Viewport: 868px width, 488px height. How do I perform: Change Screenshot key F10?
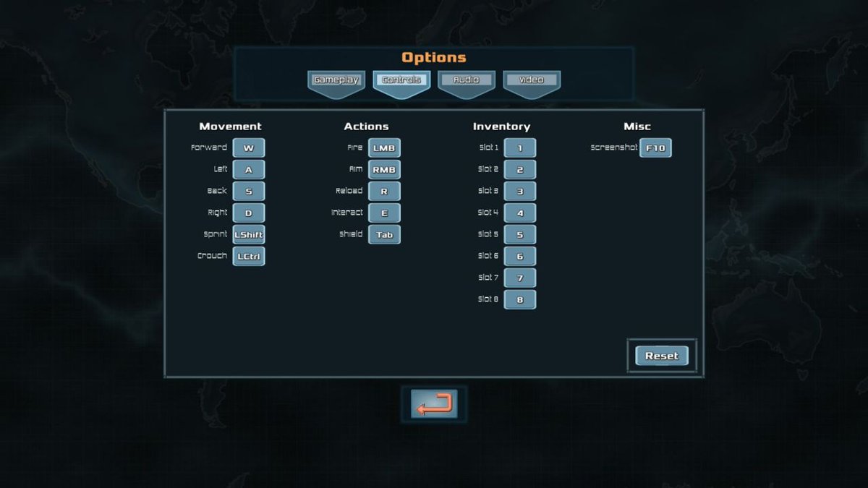click(655, 148)
